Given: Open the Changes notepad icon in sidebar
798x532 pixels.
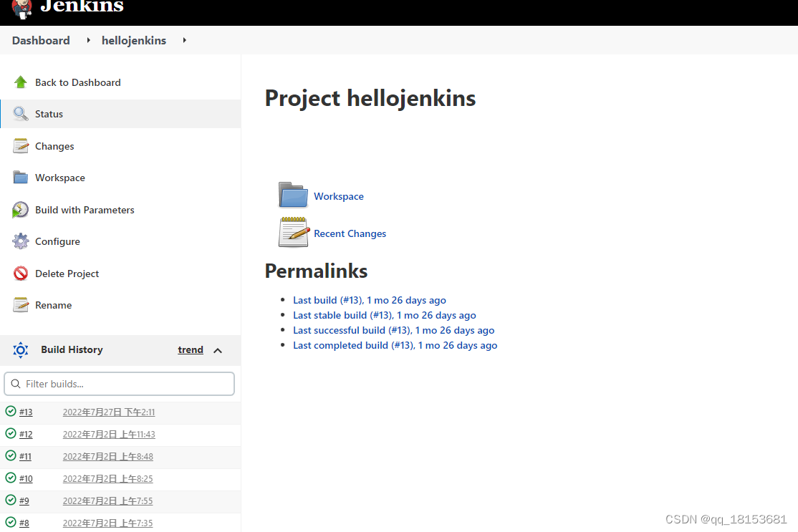Looking at the screenshot, I should click(x=21, y=146).
